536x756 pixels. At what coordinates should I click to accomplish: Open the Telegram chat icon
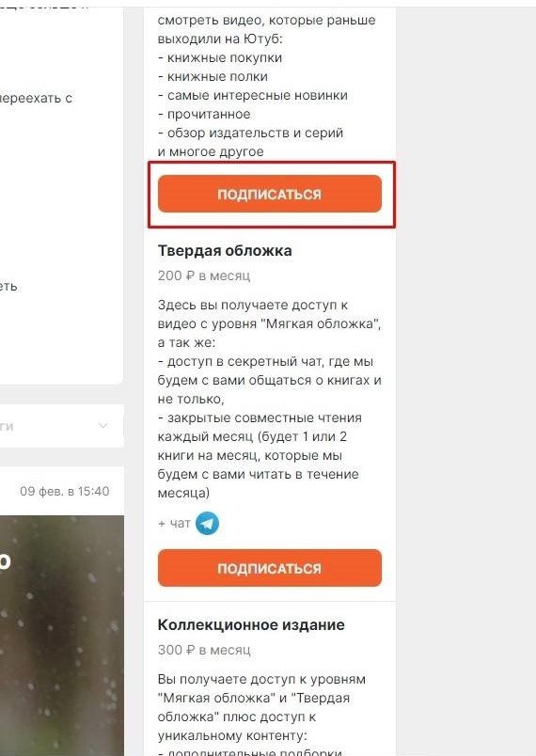207,523
